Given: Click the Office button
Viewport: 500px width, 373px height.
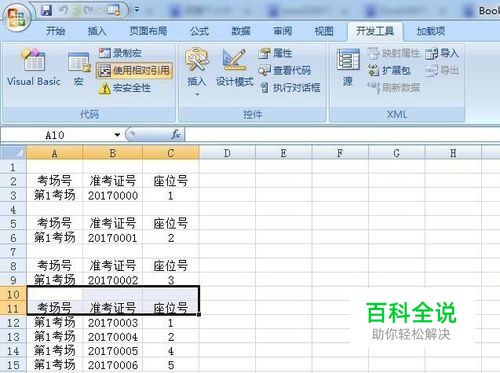Looking at the screenshot, I should [16, 17].
